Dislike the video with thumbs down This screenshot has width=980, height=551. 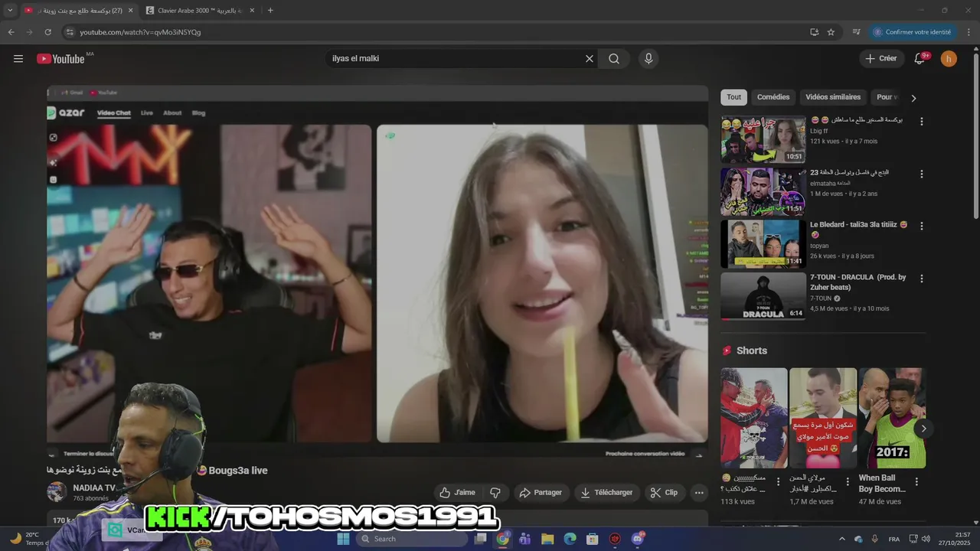[495, 493]
